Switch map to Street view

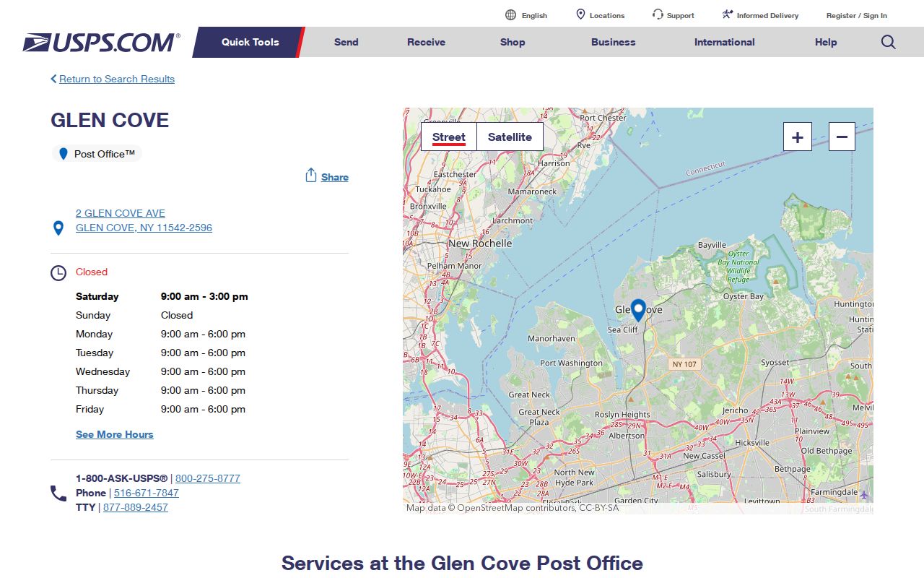click(x=449, y=137)
